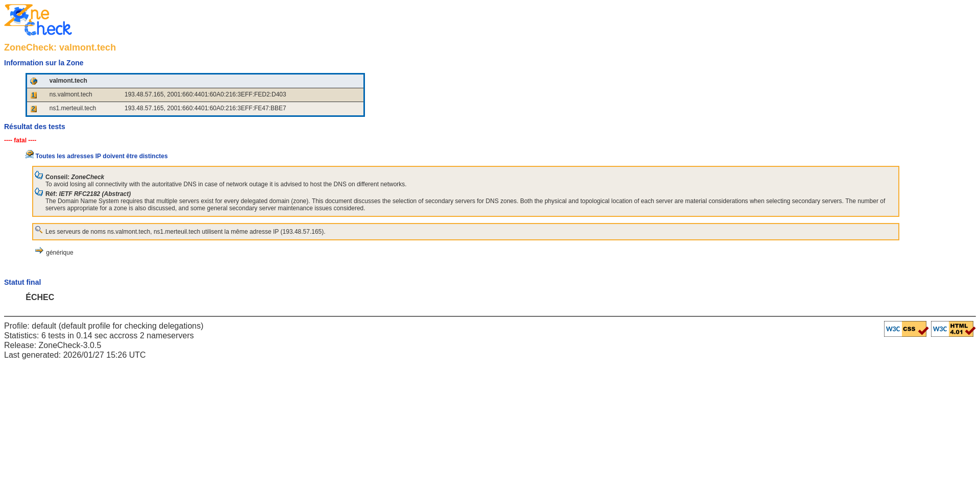980x495 pixels.
Task: Click the IP addresses ending in FED2:D403
Action: [x=205, y=94]
